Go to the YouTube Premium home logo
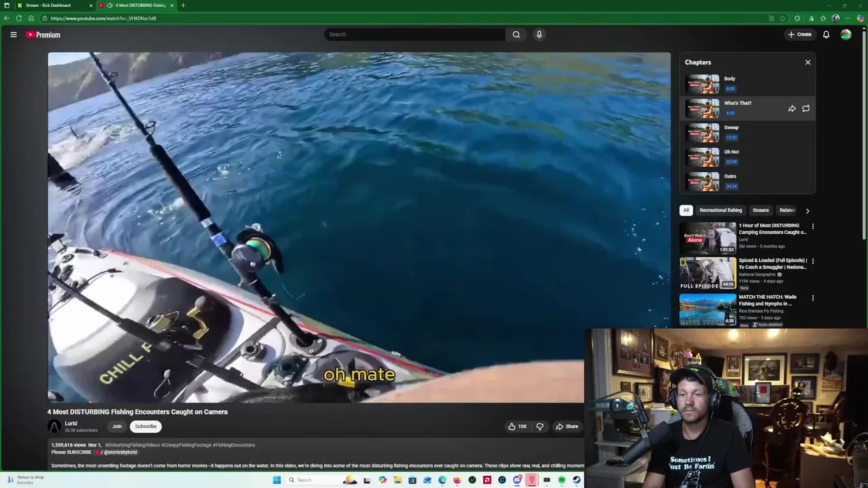 point(43,35)
